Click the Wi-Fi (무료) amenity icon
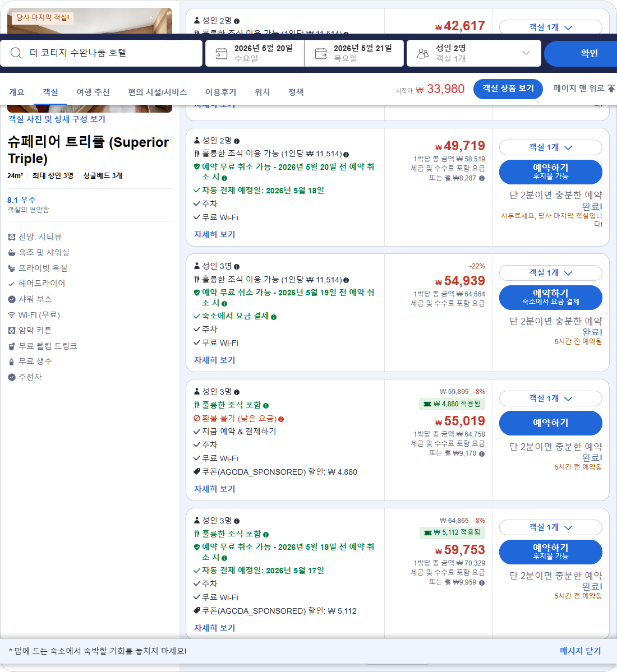Image resolution: width=617 pixels, height=672 pixels. (12, 315)
